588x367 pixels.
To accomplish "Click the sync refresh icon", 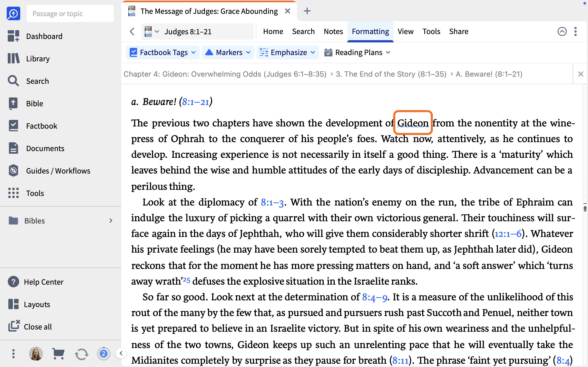I will pyautogui.click(x=81, y=354).
